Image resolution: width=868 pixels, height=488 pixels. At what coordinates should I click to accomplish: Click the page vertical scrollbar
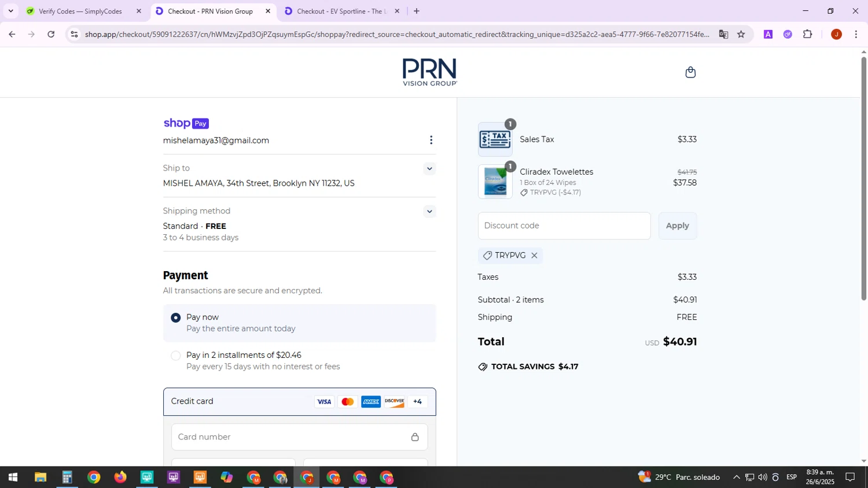click(863, 179)
